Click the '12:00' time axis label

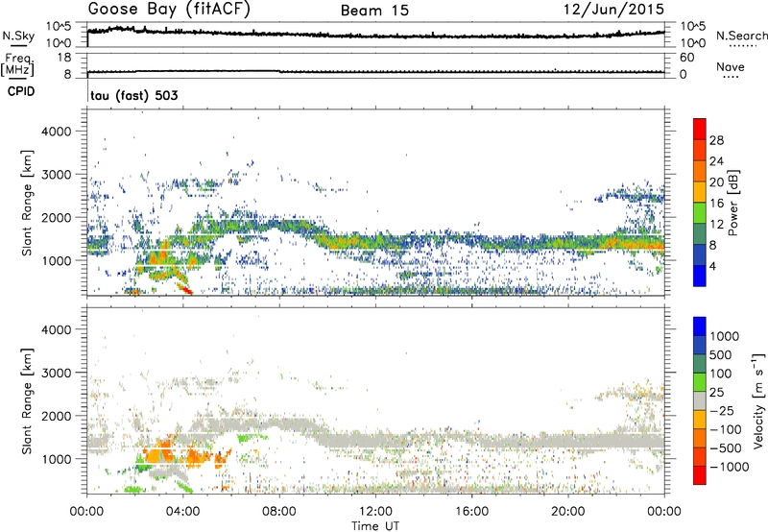click(x=375, y=512)
